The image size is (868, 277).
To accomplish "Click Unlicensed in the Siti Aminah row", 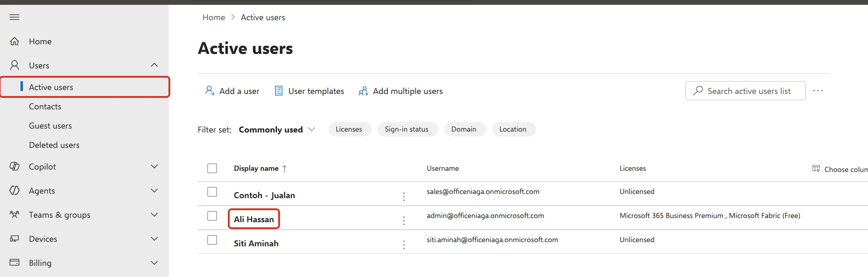I will coord(637,240).
